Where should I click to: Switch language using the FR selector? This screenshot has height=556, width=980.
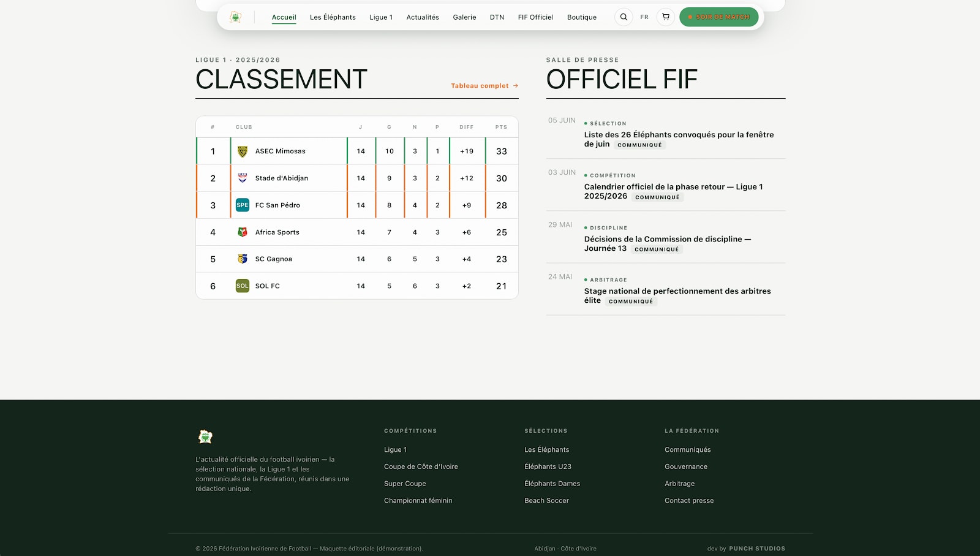[644, 17]
